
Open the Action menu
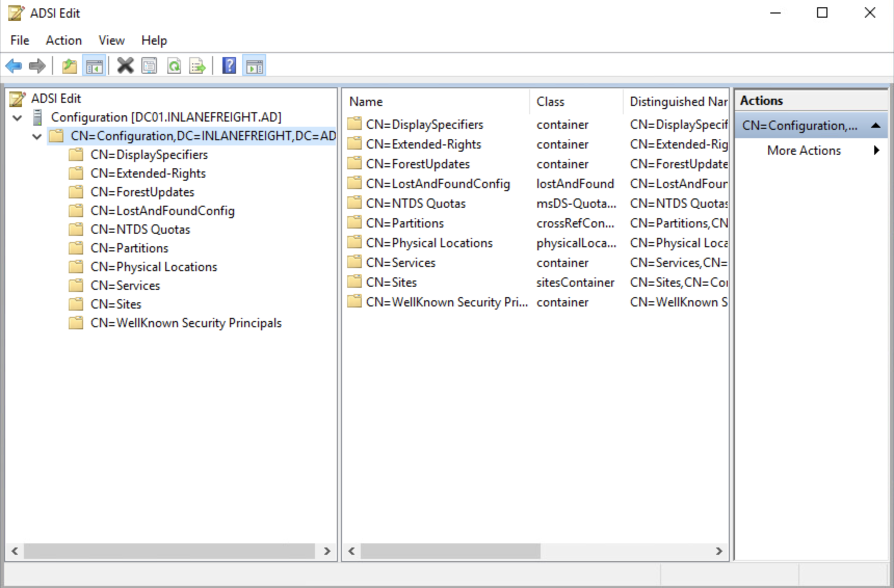pos(63,41)
